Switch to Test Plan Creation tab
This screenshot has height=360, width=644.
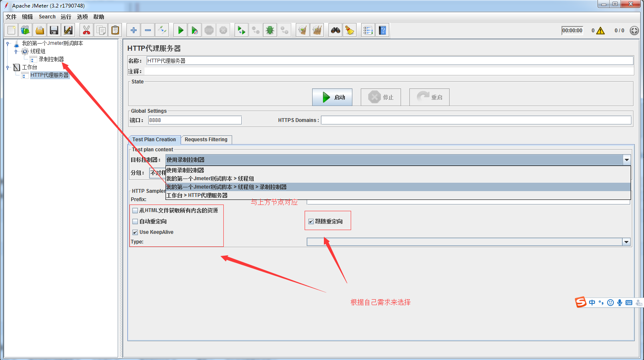[154, 140]
